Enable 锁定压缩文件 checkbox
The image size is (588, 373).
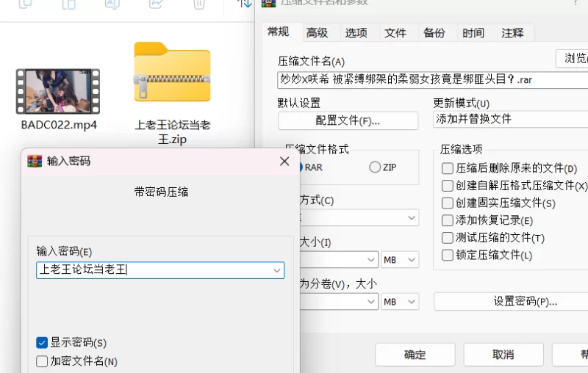coord(448,255)
